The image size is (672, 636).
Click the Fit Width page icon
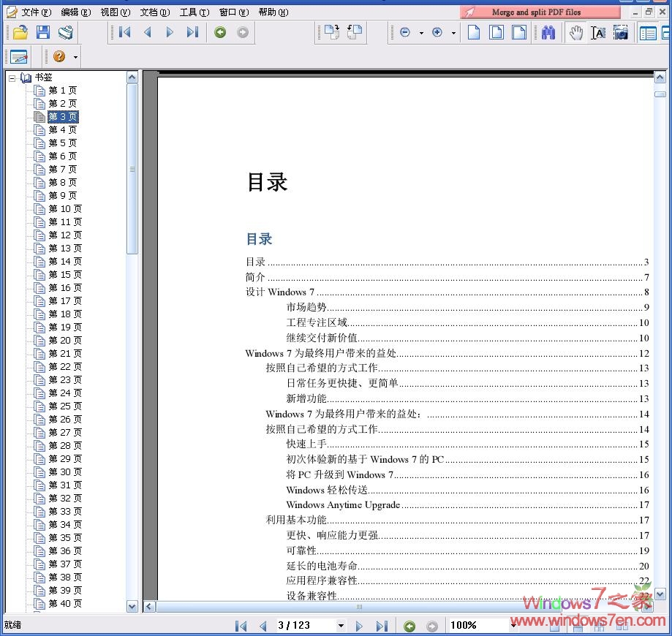pyautogui.click(x=519, y=32)
